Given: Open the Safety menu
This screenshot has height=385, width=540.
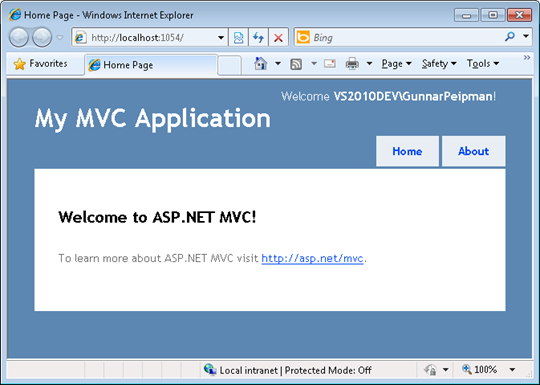Looking at the screenshot, I should click(x=439, y=64).
